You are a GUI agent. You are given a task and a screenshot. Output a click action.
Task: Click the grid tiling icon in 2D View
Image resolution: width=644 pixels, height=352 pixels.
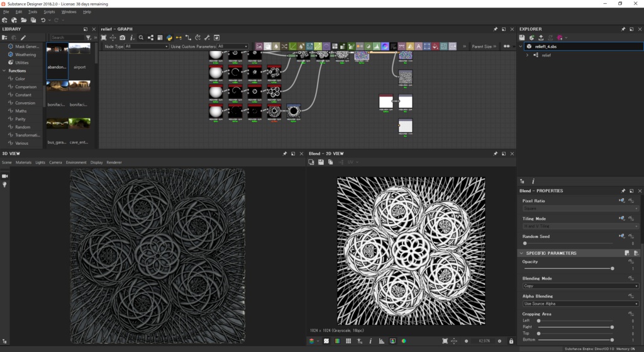pyautogui.click(x=348, y=341)
